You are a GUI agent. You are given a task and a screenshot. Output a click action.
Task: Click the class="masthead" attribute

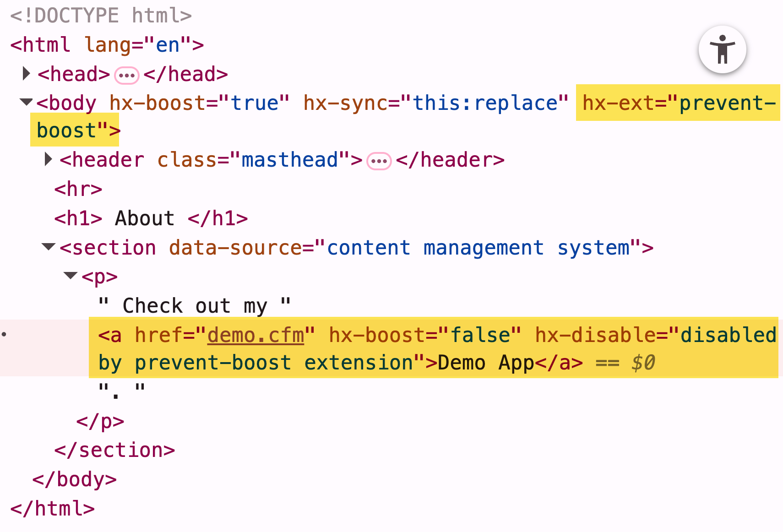(x=254, y=160)
